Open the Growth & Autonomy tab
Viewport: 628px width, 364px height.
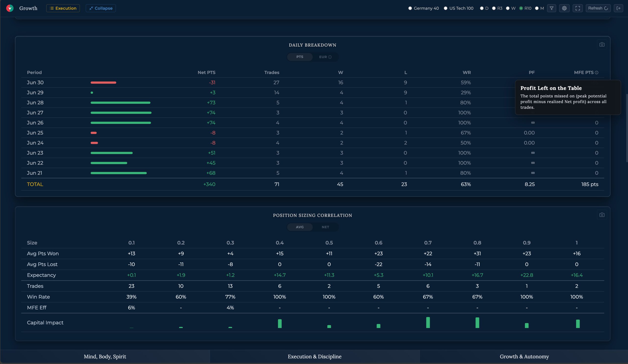pos(524,357)
